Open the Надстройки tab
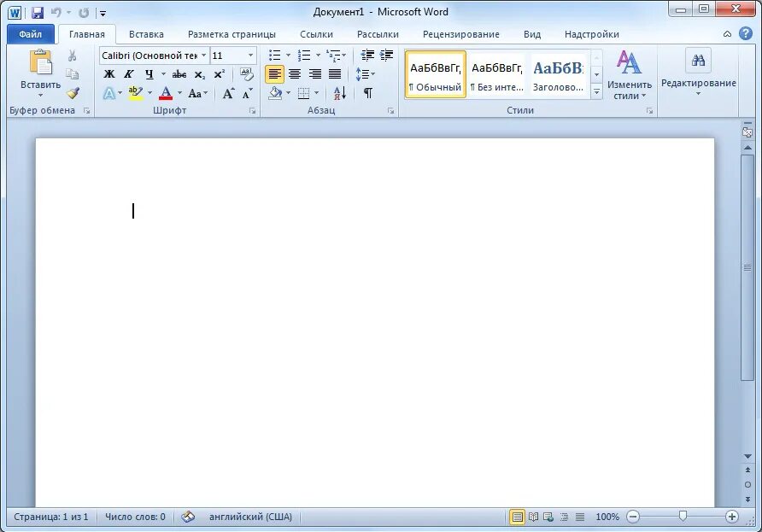The width and height of the screenshot is (762, 532). coord(591,34)
